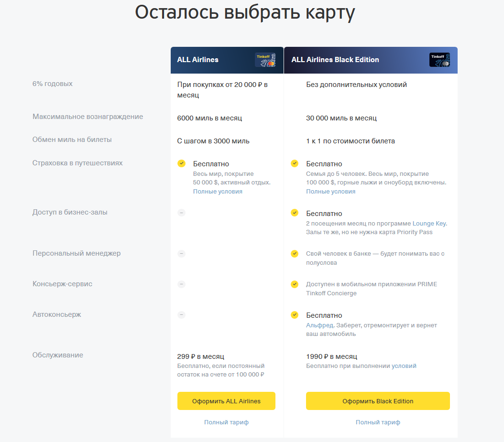Screen dimensions: 504x442
Task: Click 'Доступен в мобильном приложении PRIME' text
Action: click(372, 289)
